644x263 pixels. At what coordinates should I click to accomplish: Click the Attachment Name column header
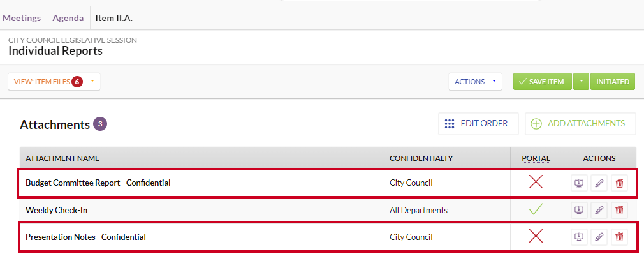coord(62,158)
